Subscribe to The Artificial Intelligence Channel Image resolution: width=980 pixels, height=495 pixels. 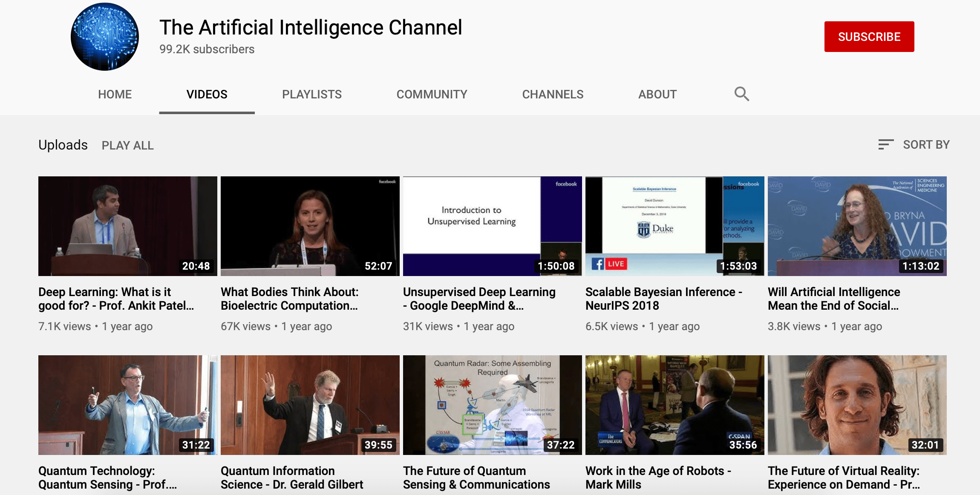pyautogui.click(x=869, y=37)
